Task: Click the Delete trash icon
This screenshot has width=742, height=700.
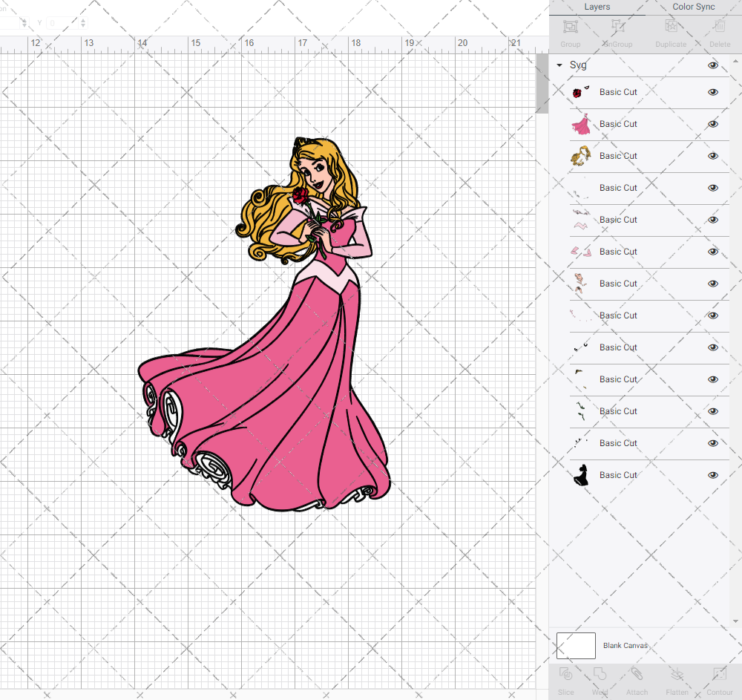Action: coord(720,26)
